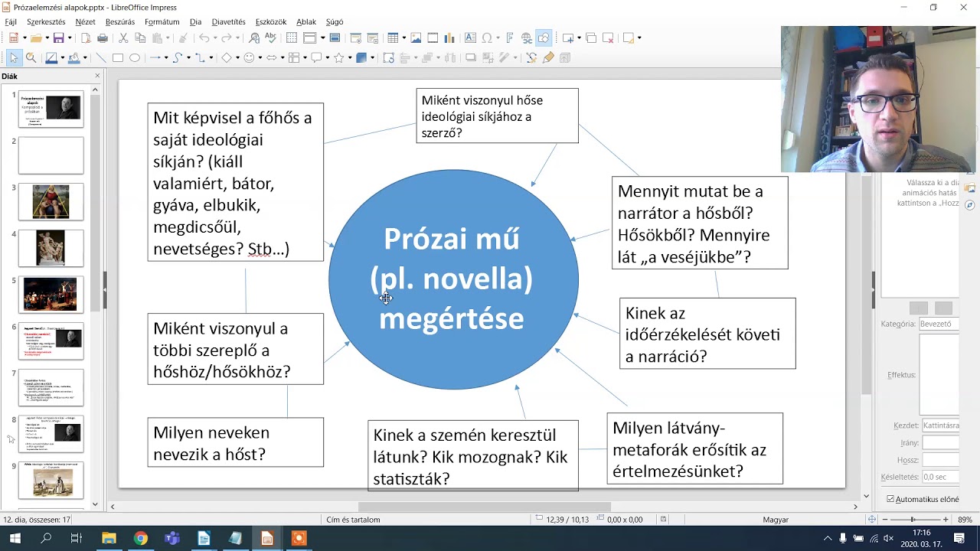Open the Kategória combo box

[939, 324]
